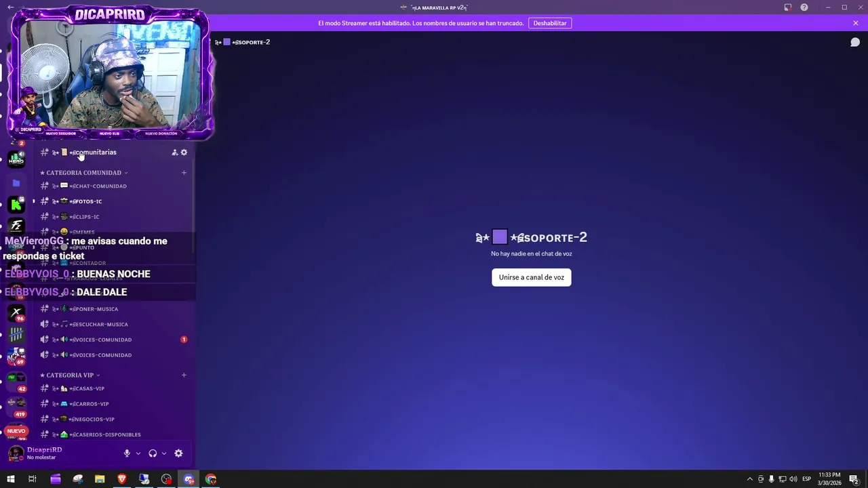Open the CHAT-COMUNIDAD channel
The height and width of the screenshot is (488, 868).
click(x=114, y=186)
